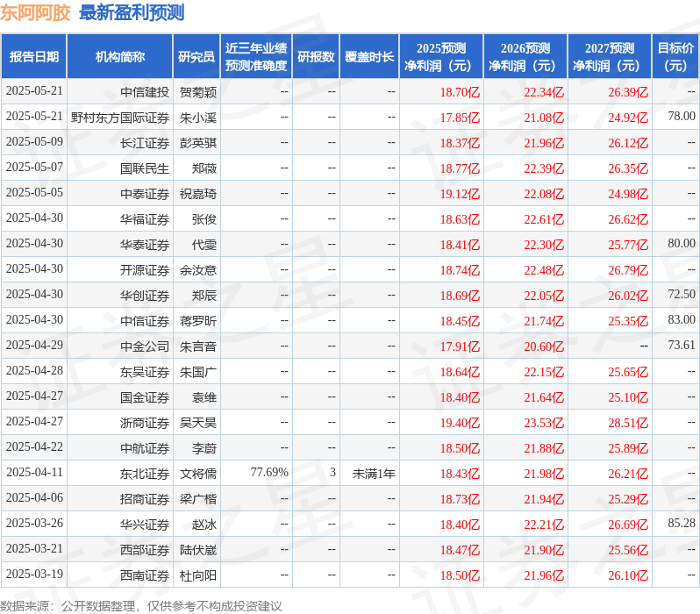Image resolution: width=700 pixels, height=614 pixels.
Task: Click 2026 forecast value 20.60亿
Action: pyautogui.click(x=544, y=347)
